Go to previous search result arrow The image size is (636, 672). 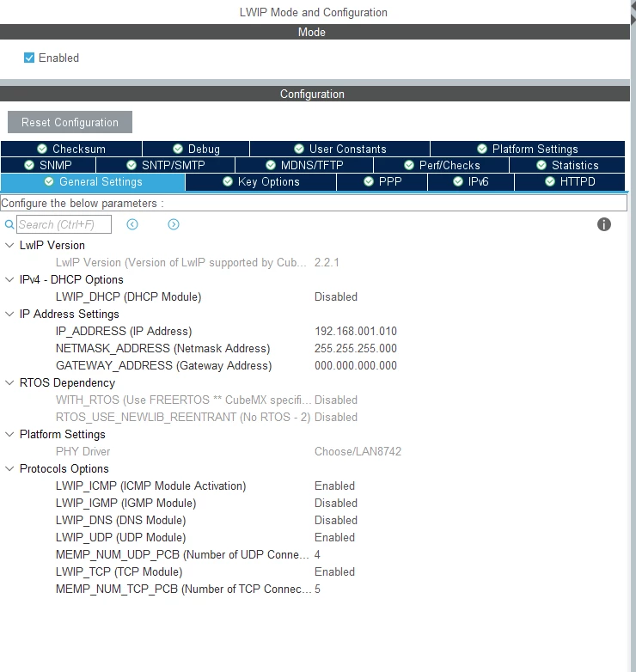pos(132,224)
